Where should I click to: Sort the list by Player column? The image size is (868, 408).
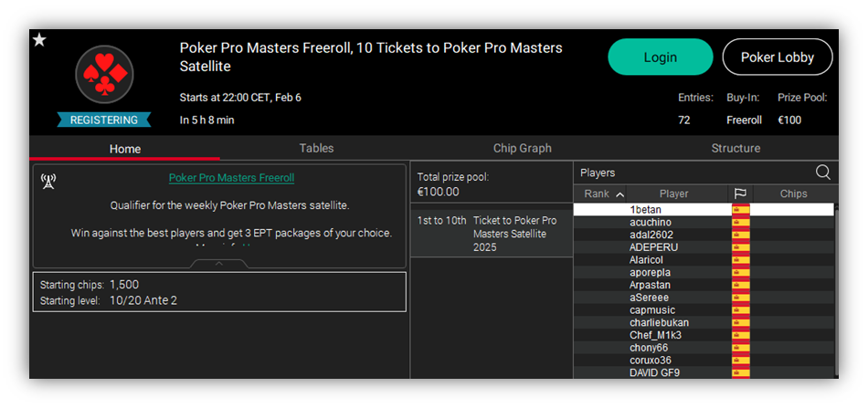[673, 194]
